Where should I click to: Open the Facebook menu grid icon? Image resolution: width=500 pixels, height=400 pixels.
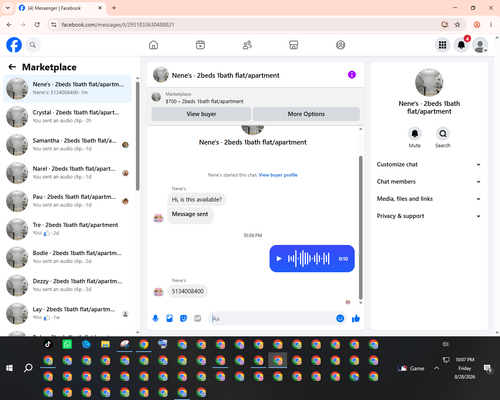(442, 45)
